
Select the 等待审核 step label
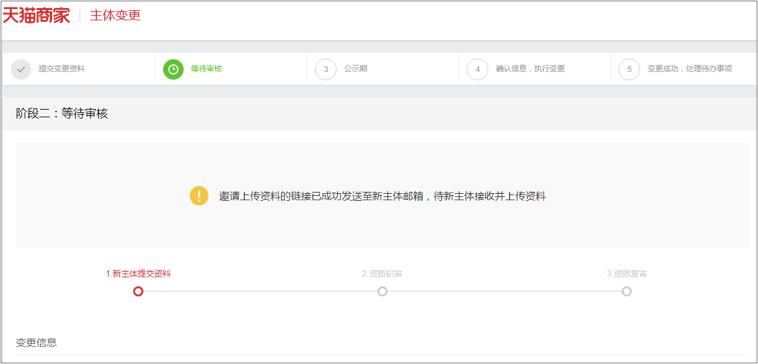click(x=206, y=69)
